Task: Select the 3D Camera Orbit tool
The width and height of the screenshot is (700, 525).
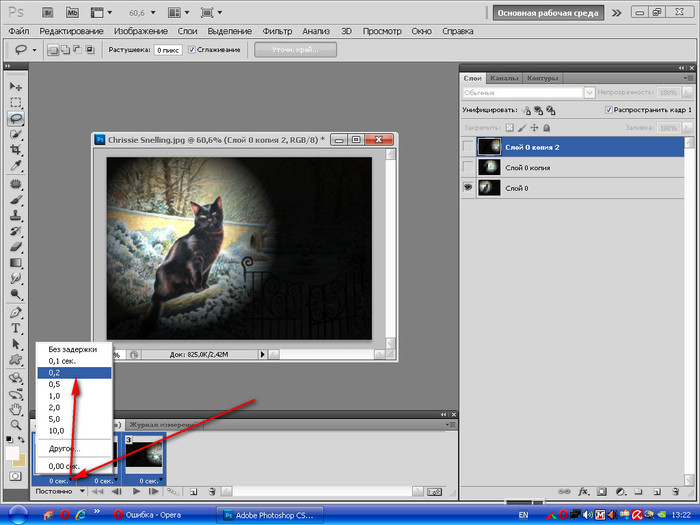Action: [16, 394]
